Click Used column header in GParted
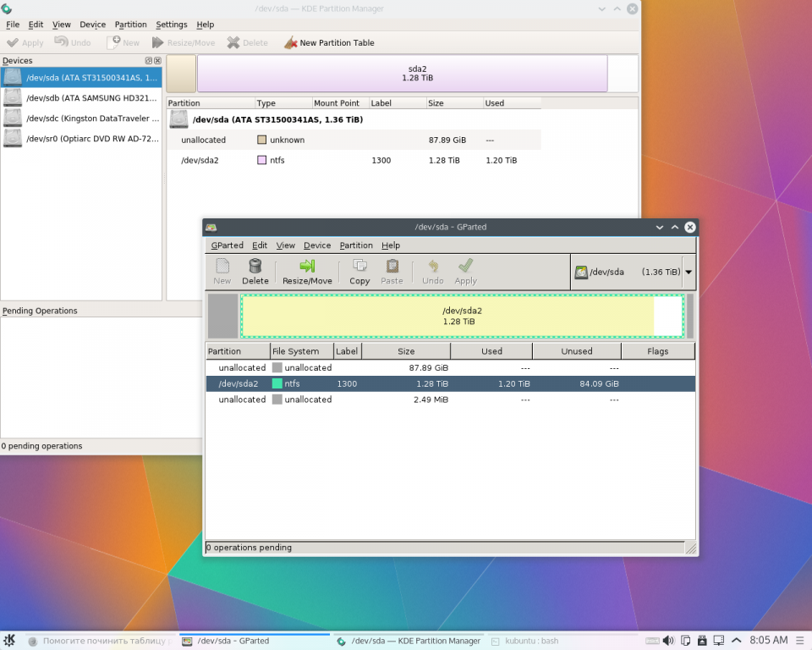This screenshot has height=650, width=812. click(491, 351)
